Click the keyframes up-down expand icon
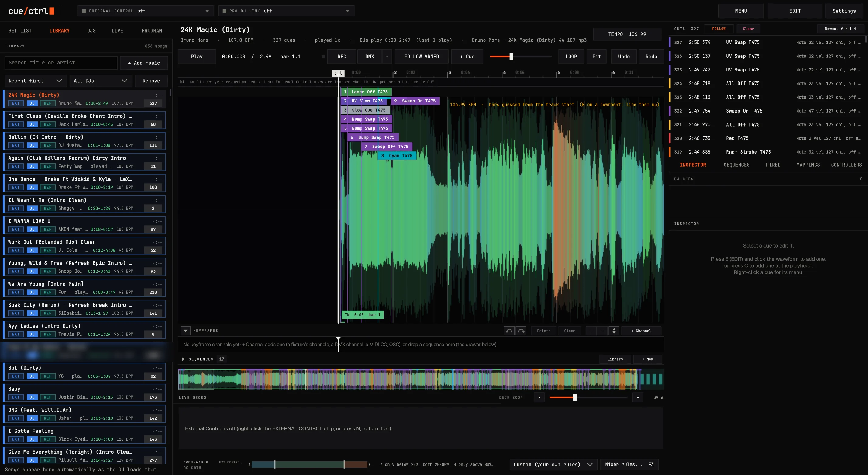The width and height of the screenshot is (868, 475). click(614, 331)
